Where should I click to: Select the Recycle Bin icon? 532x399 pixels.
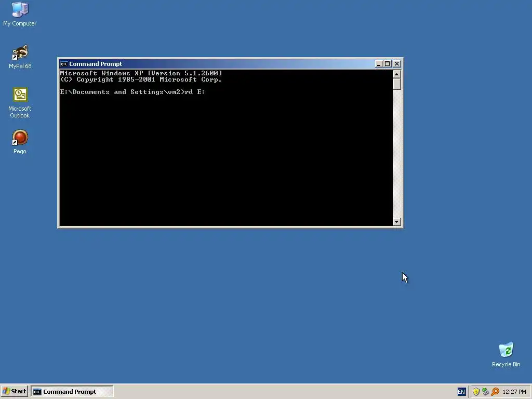click(x=506, y=354)
